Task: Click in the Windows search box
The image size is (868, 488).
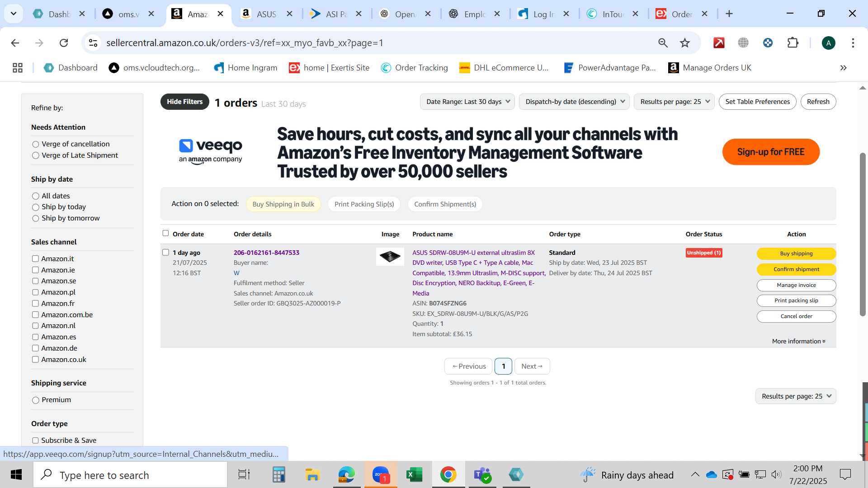Action: 130,475
